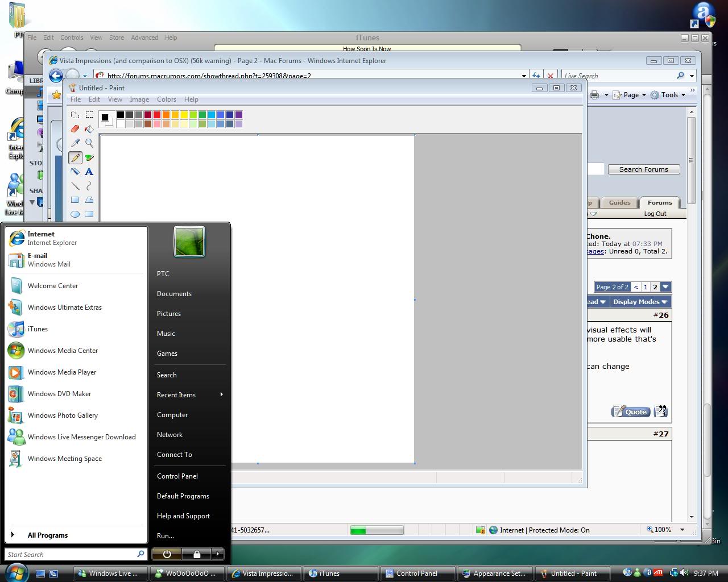Image resolution: width=728 pixels, height=582 pixels.
Task: Pick the purple color swatch in Paint palette
Action: (x=239, y=115)
